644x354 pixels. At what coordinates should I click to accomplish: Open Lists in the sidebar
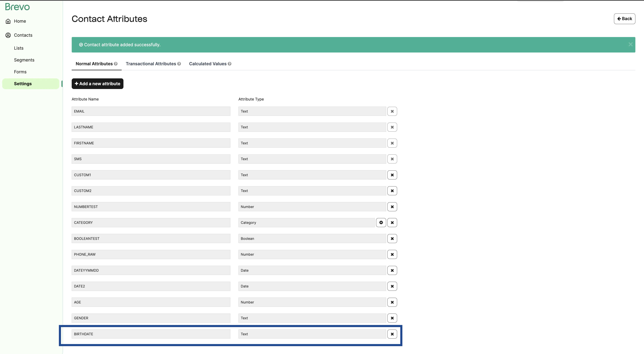click(x=19, y=48)
